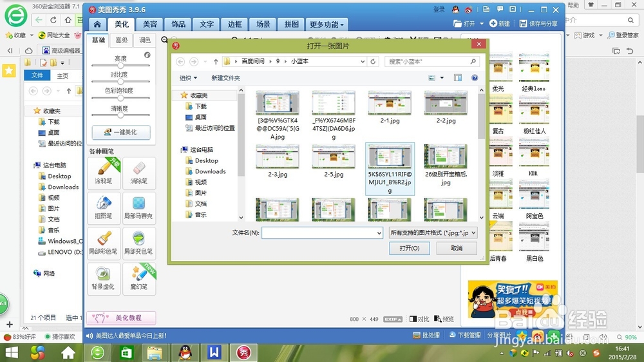Switch to the 场景 tab

click(x=263, y=24)
